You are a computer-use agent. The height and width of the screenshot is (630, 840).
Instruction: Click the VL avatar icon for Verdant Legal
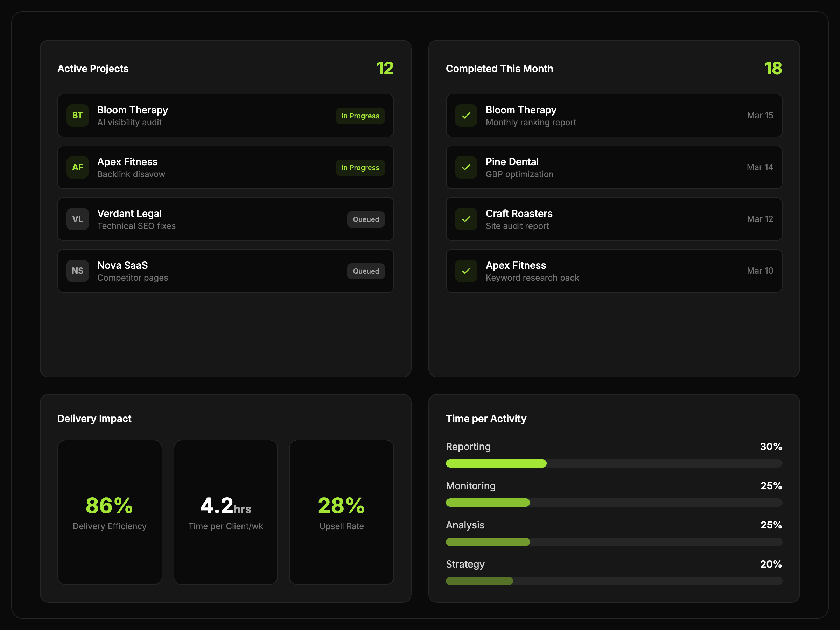pyautogui.click(x=77, y=219)
